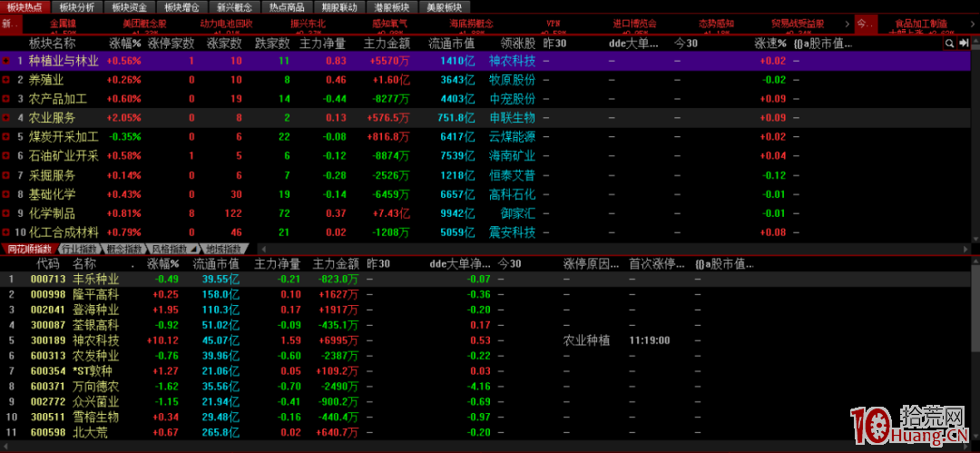Go to the 板块增仓 tab
The height and width of the screenshot is (453, 980).
(x=182, y=7)
